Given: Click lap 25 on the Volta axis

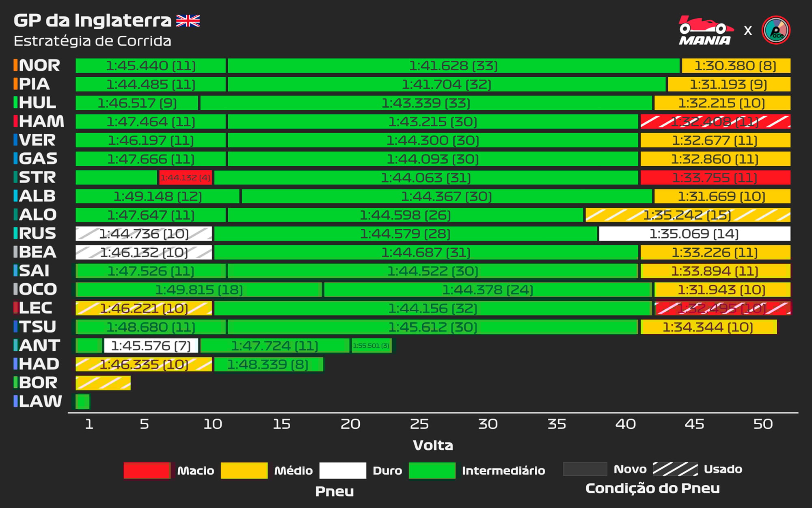Looking at the screenshot, I should [x=419, y=424].
